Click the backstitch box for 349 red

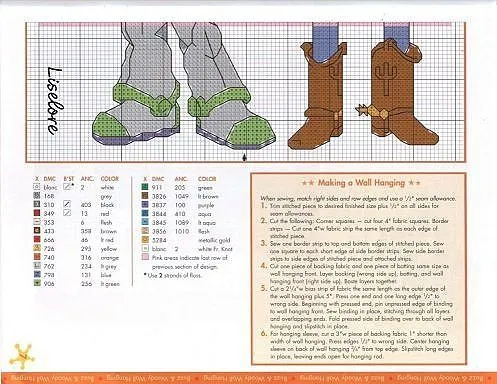[x=67, y=212]
